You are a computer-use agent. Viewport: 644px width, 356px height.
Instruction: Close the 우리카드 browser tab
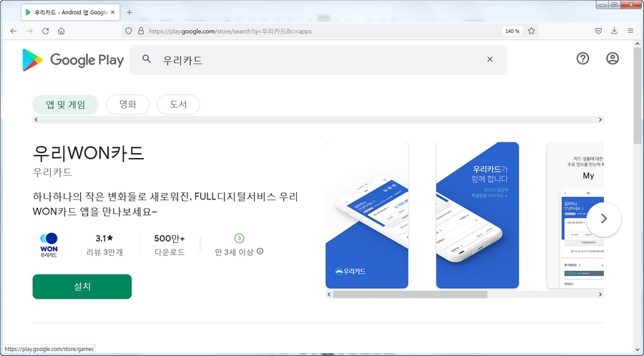click(x=112, y=12)
